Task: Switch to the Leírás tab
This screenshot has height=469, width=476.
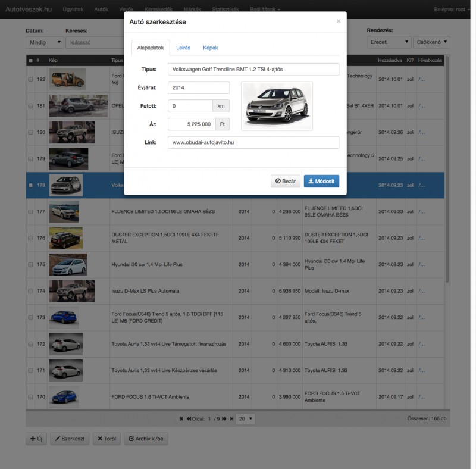Action: point(183,48)
